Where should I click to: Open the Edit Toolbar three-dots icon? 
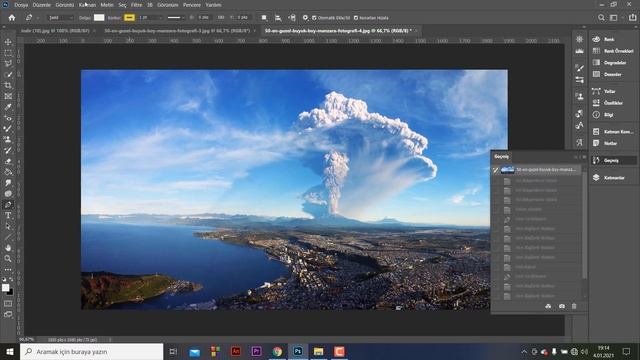click(8, 270)
